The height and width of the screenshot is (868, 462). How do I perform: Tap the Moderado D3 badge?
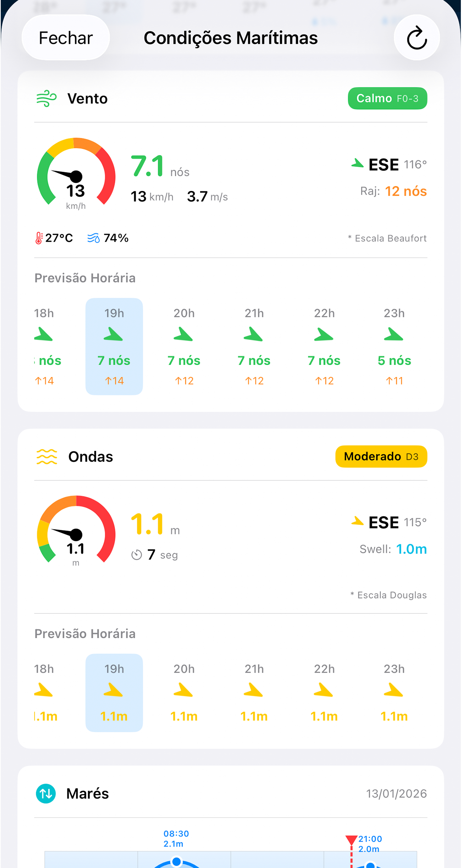point(381,456)
